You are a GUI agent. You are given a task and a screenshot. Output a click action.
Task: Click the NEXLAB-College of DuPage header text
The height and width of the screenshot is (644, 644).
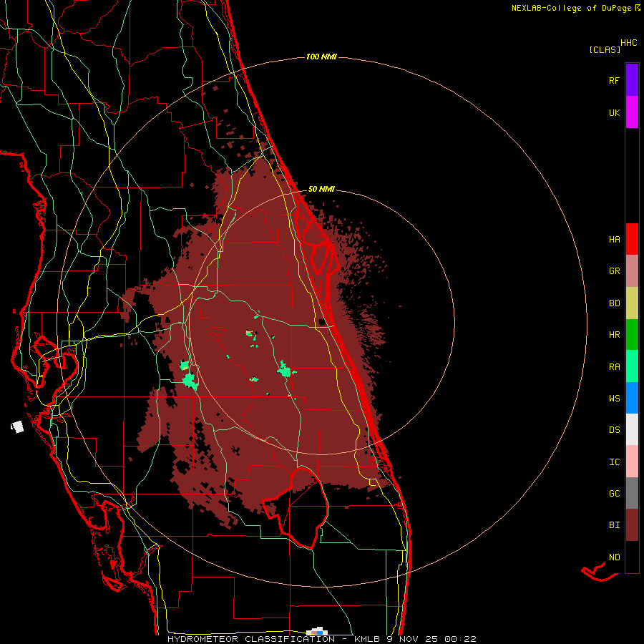[x=571, y=8]
